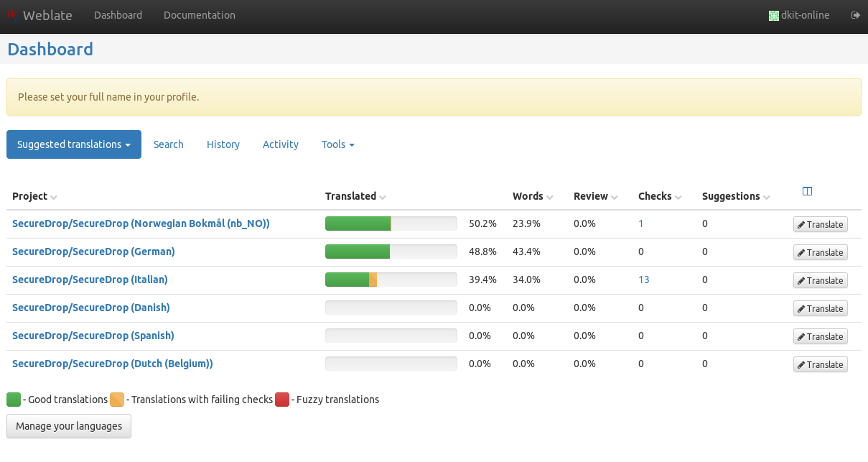Click the 50.2% translated value
Viewport: 868px width, 462px height.
[482, 223]
